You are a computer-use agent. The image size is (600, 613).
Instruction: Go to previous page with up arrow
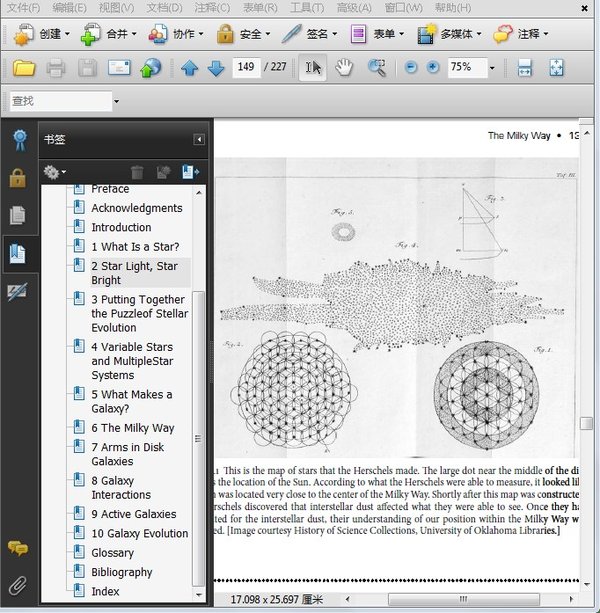[190, 68]
